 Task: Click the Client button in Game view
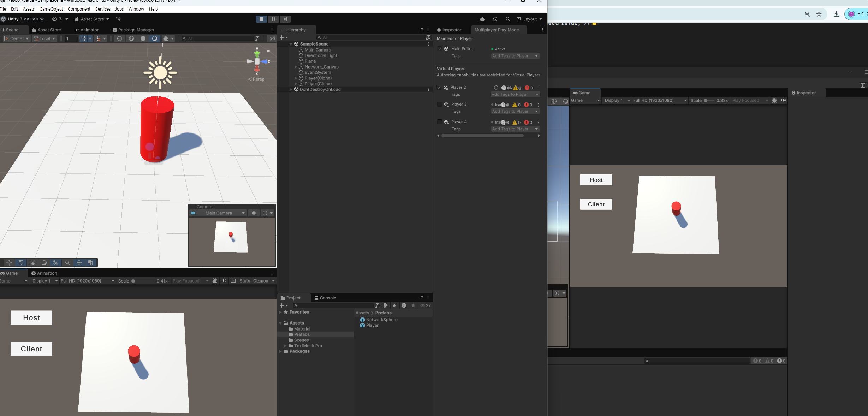tap(31, 349)
